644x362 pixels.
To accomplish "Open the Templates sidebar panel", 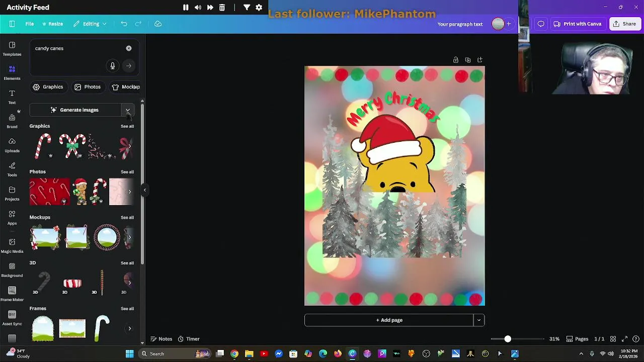I will pyautogui.click(x=12, y=49).
